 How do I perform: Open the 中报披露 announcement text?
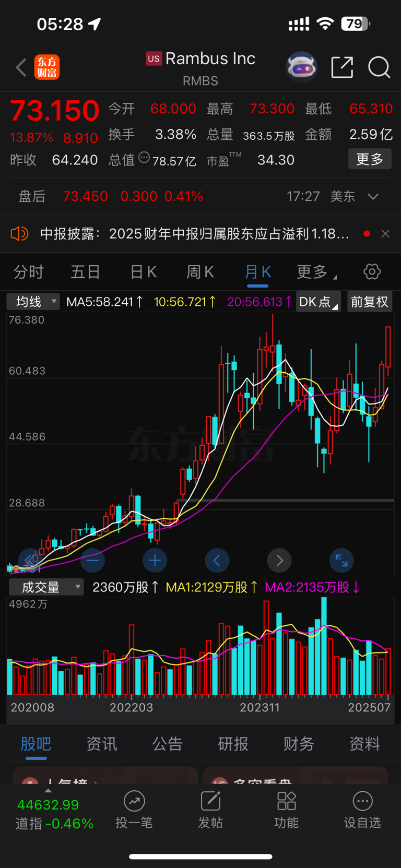195,233
